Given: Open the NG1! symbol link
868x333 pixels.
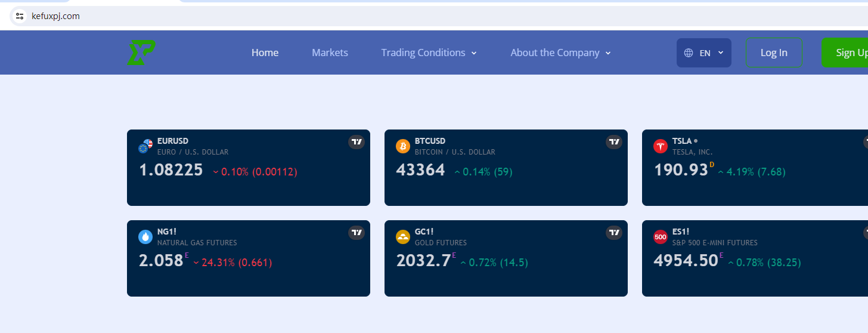Looking at the screenshot, I should pos(166,232).
